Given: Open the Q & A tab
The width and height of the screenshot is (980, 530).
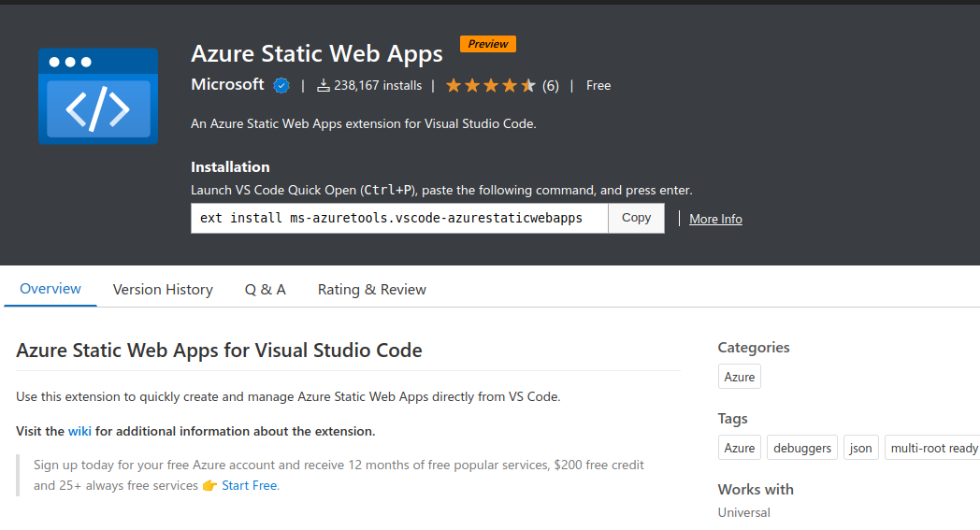Looking at the screenshot, I should [265, 290].
